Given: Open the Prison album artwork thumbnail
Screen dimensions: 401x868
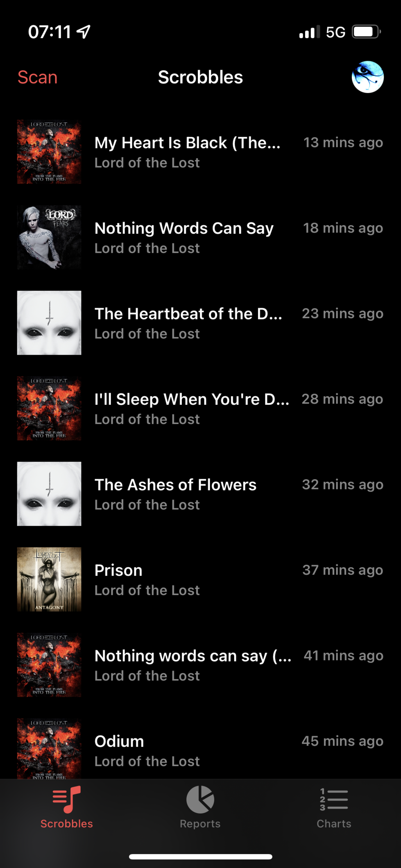Looking at the screenshot, I should 49,579.
